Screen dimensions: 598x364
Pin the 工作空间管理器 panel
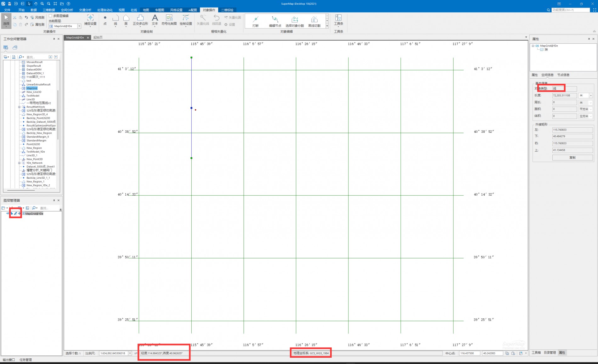click(54, 39)
